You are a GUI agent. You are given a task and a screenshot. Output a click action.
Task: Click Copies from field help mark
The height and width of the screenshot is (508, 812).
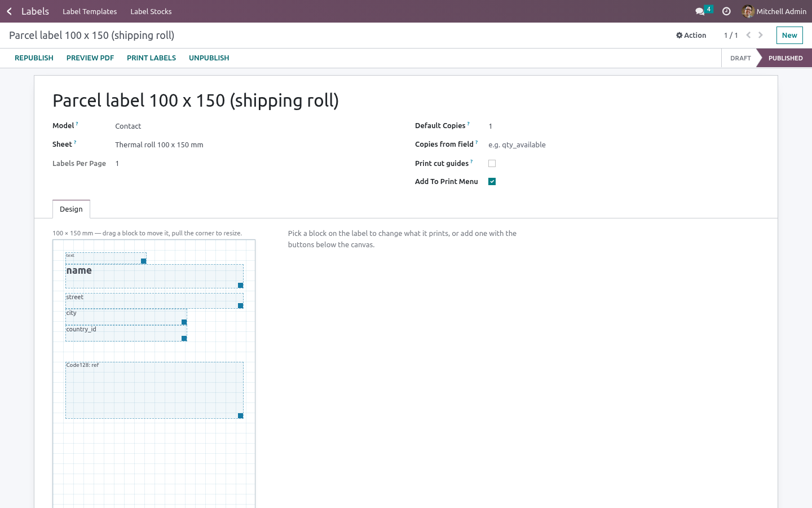[x=476, y=142]
